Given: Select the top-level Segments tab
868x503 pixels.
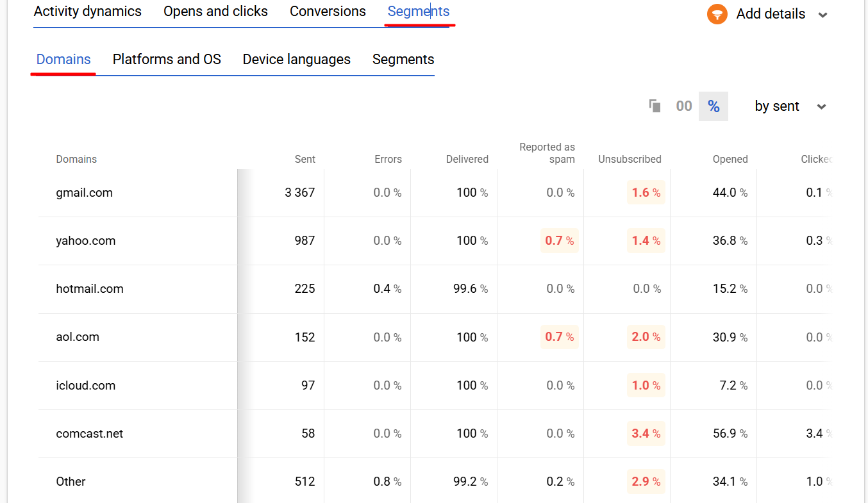Looking at the screenshot, I should (419, 12).
